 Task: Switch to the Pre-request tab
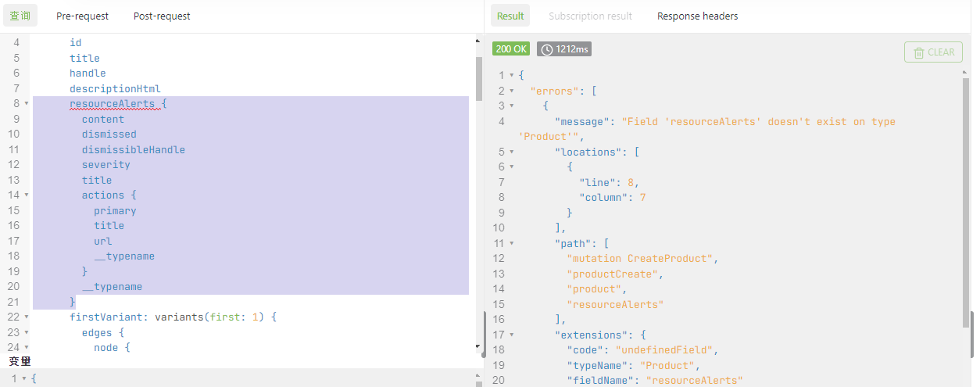click(82, 16)
